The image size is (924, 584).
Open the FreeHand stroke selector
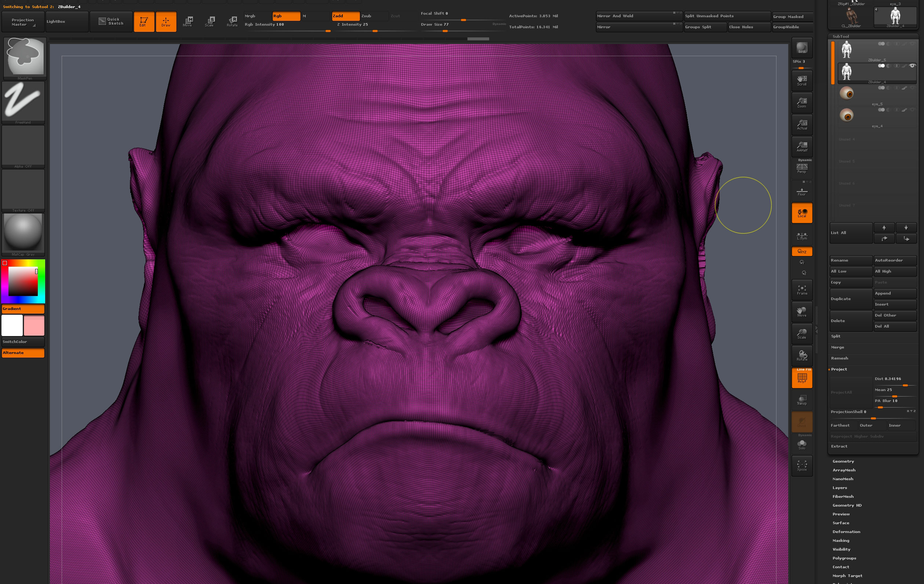coord(23,102)
